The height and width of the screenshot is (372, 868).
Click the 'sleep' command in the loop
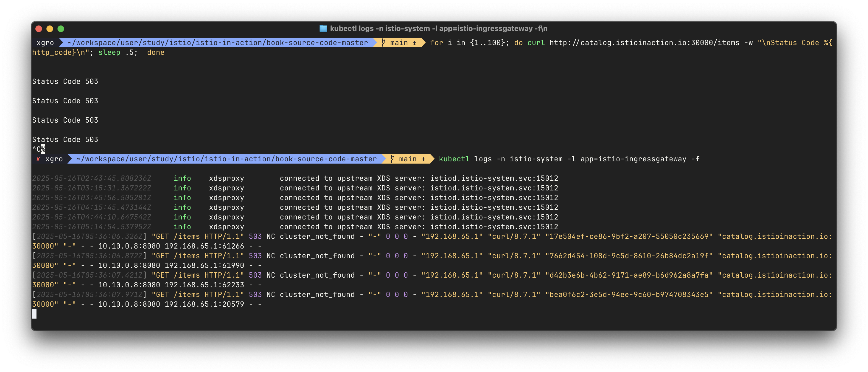(x=109, y=53)
